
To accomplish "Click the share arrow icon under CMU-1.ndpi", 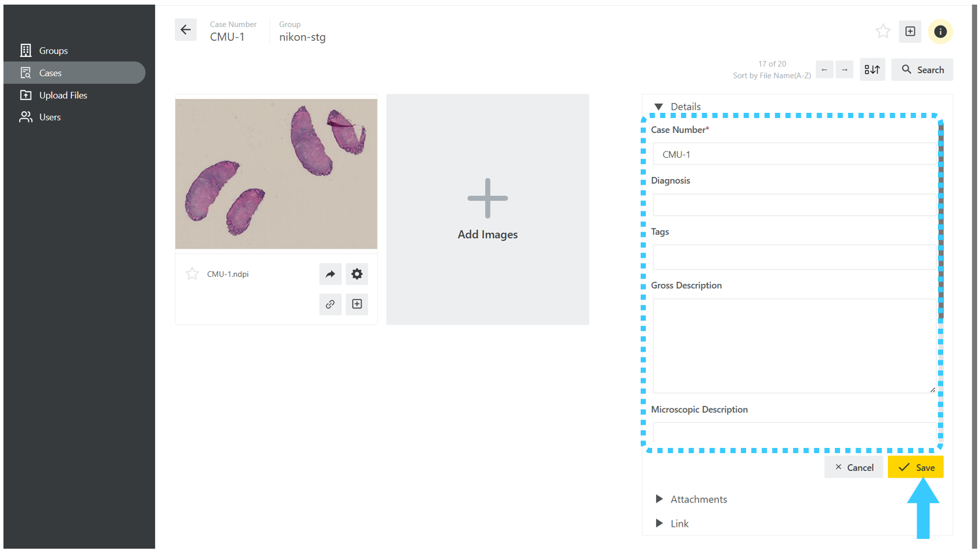I will coord(330,274).
